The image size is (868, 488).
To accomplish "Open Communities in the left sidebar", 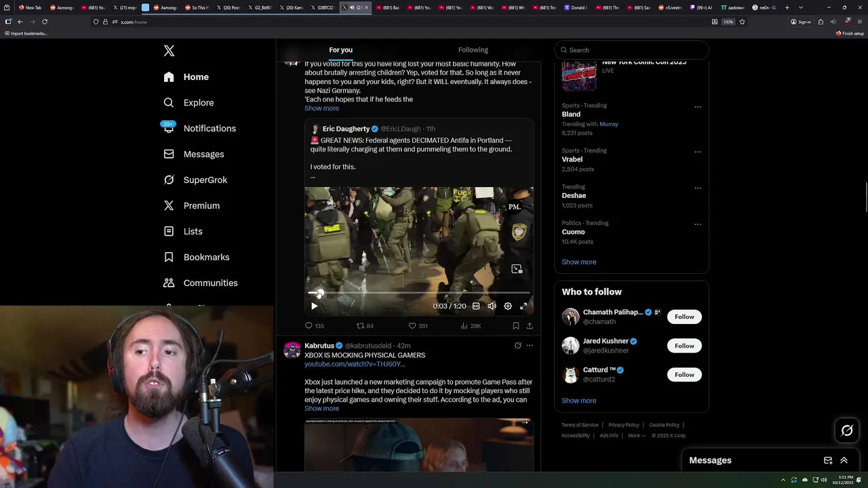I will point(201,283).
